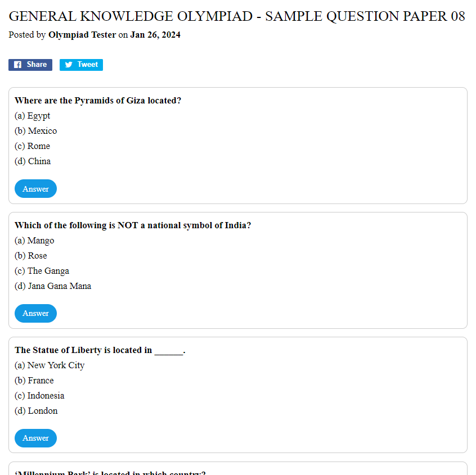This screenshot has width=476, height=475.
Task: Pick option (d) Jana Gana Mana
Action: pyautogui.click(x=52, y=286)
